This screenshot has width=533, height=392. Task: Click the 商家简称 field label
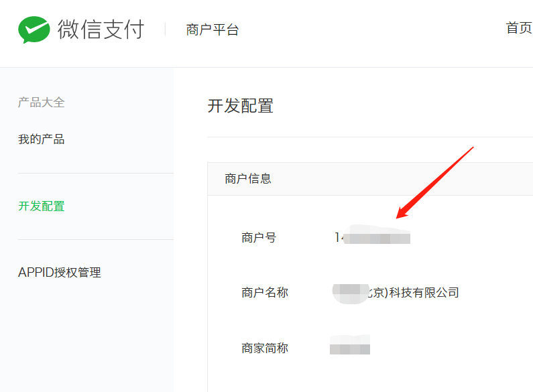point(265,348)
